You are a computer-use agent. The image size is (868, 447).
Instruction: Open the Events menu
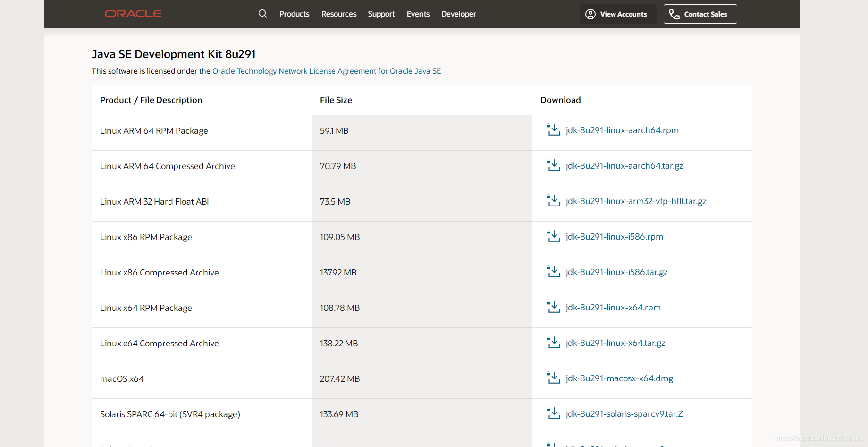tap(418, 14)
